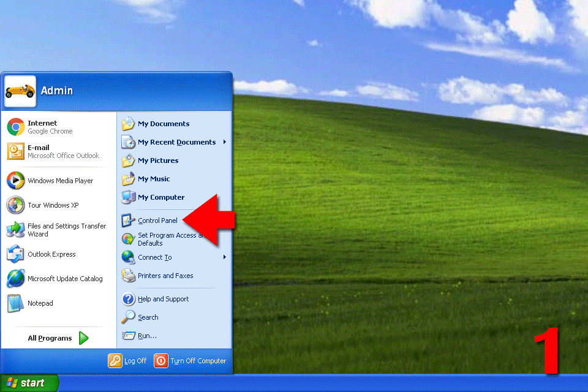Choose Help and Support entry text

tap(163, 299)
